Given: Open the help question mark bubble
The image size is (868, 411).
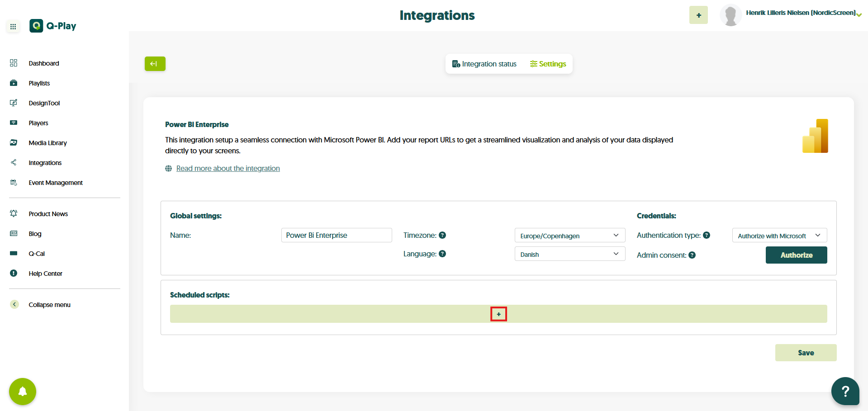Looking at the screenshot, I should point(844,391).
